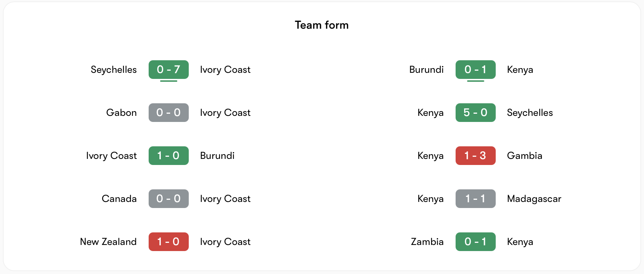Click the Zambia 0 - 1 Kenya score

(475, 242)
